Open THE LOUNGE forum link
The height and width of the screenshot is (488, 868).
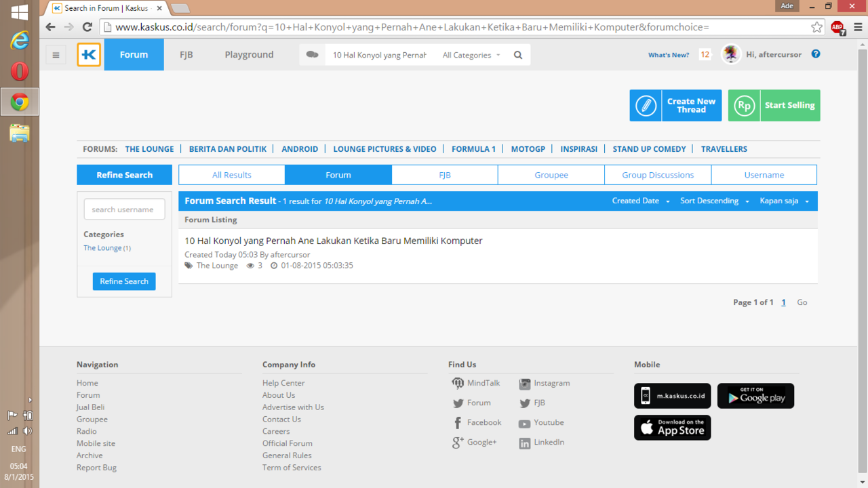(149, 149)
